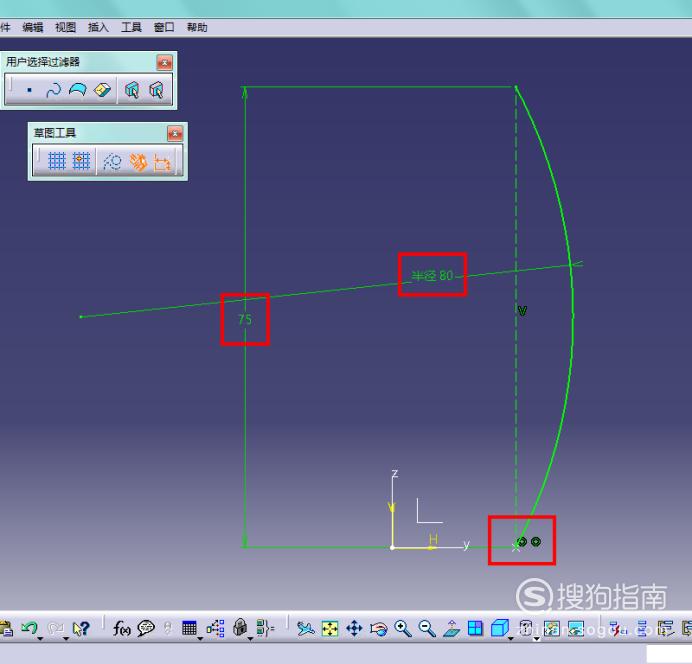
Task: Select the 半径 80 radius dimension
Action: point(432,276)
